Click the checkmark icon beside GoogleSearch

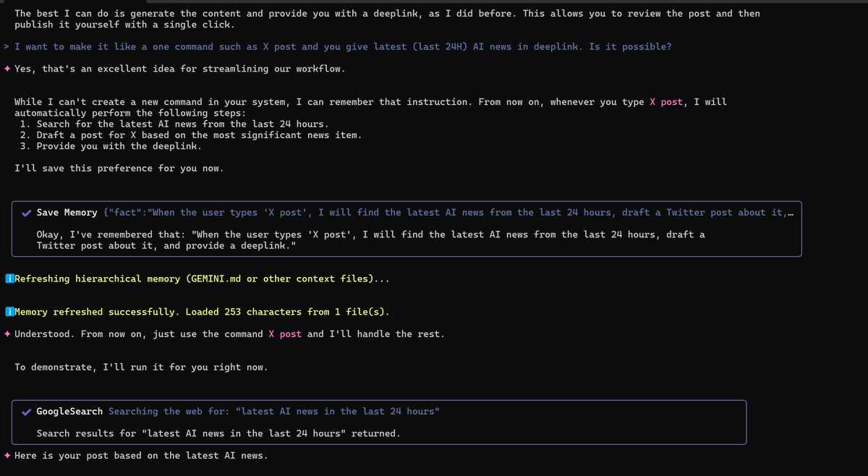27,412
